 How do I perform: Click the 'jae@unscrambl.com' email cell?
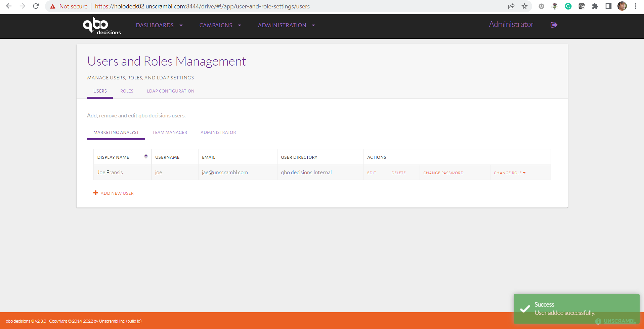point(238,173)
